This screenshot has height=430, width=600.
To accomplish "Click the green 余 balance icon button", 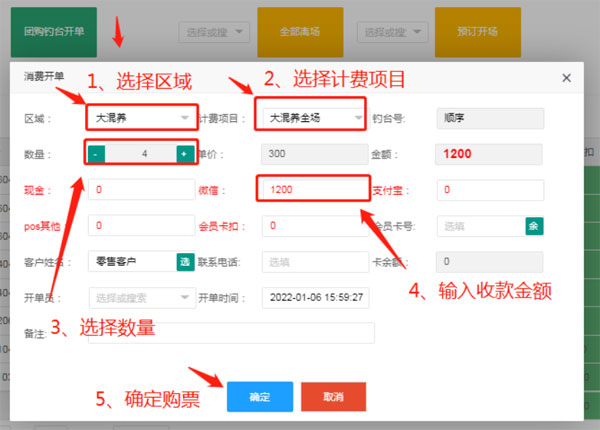I will [x=534, y=226].
